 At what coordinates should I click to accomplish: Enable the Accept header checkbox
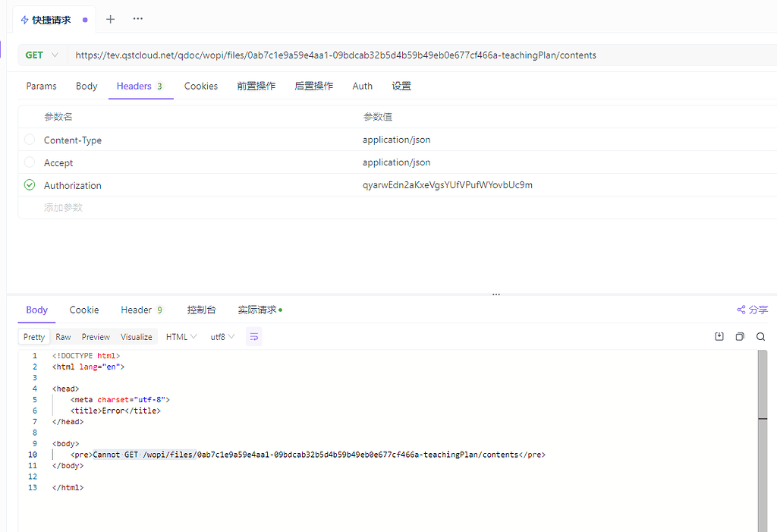[x=28, y=162]
